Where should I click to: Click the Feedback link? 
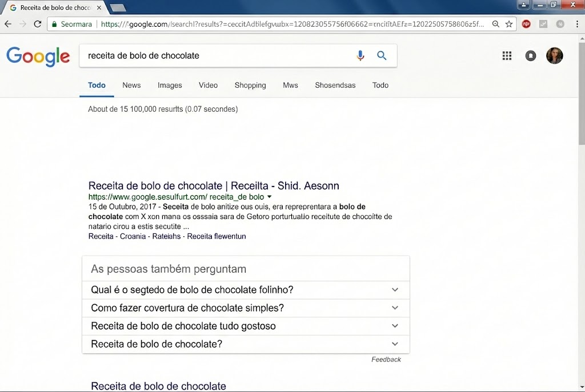[x=386, y=359]
